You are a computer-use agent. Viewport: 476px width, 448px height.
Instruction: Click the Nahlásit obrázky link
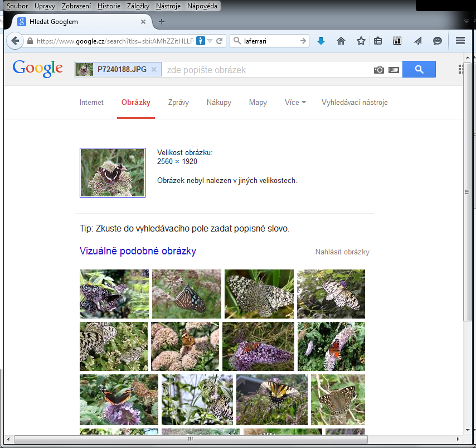click(x=342, y=252)
